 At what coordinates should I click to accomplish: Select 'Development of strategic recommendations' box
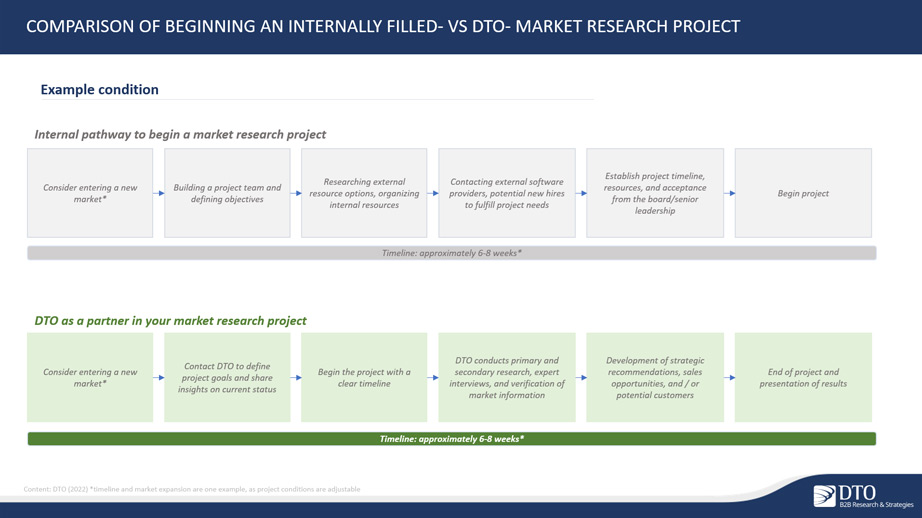click(655, 377)
